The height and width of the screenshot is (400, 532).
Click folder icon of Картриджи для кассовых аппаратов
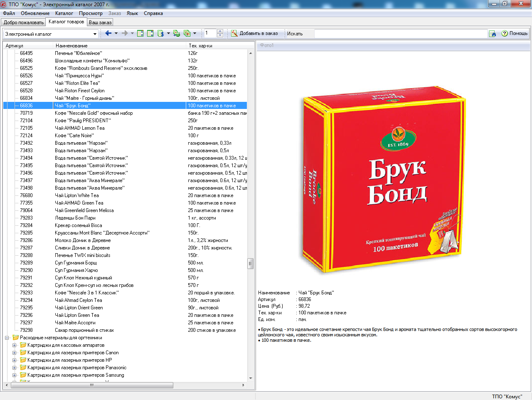pos(23,345)
